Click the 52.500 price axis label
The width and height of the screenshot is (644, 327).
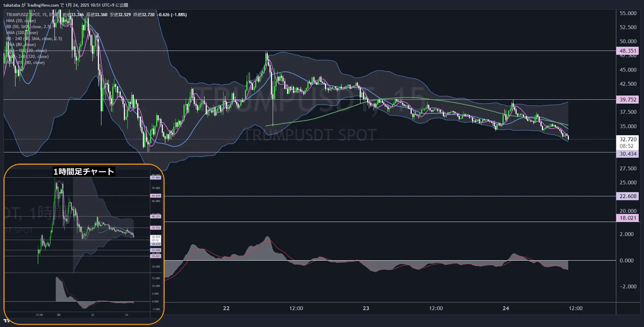(628, 27)
